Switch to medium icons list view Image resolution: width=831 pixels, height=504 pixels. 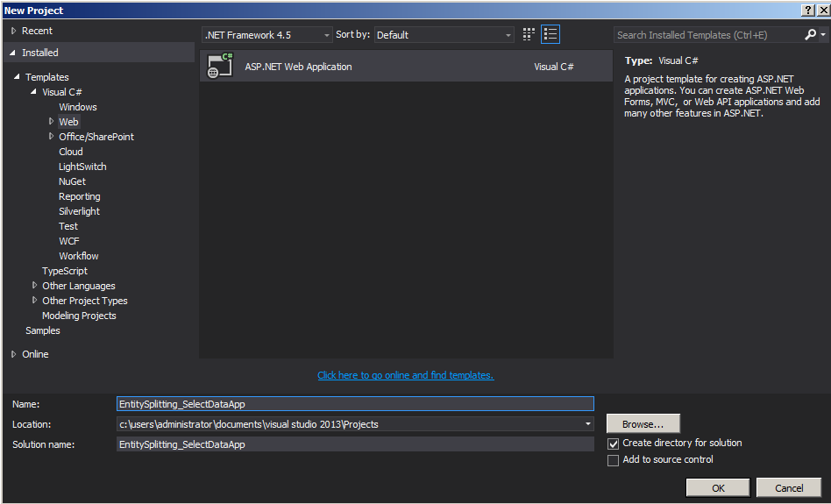[x=550, y=34]
